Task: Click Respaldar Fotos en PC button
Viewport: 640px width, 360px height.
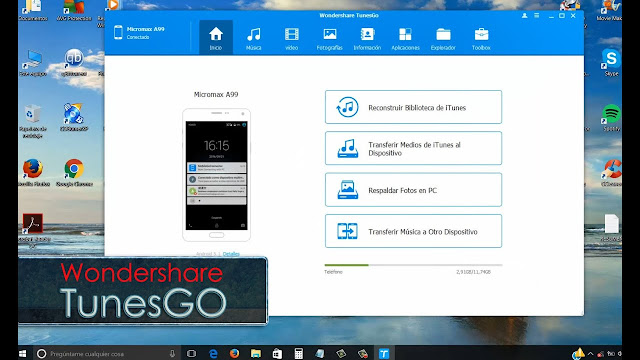Action: (x=413, y=190)
